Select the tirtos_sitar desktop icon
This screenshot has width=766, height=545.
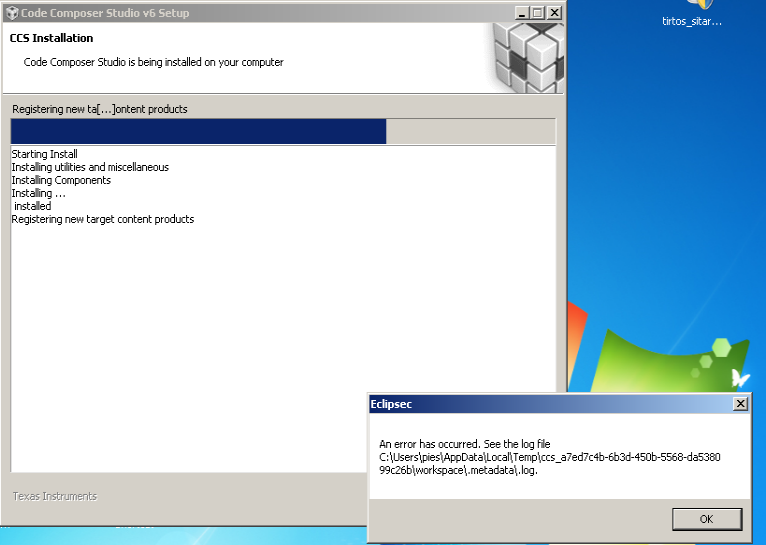[x=692, y=14]
